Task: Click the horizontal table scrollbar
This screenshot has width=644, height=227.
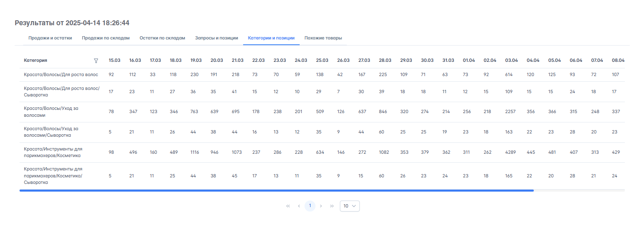Action: click(276, 190)
